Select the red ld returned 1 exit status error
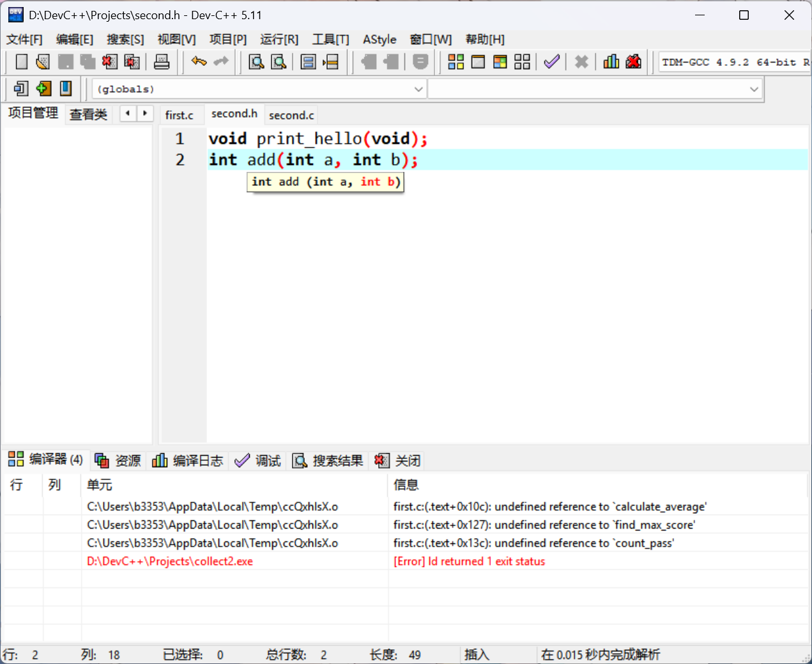The image size is (812, 664). click(406, 562)
